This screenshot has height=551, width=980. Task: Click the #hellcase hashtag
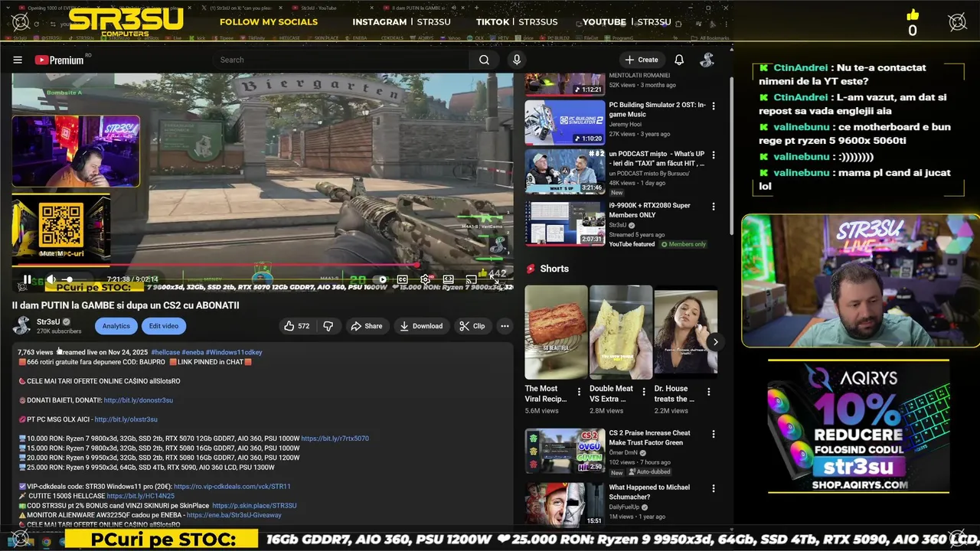tap(165, 352)
